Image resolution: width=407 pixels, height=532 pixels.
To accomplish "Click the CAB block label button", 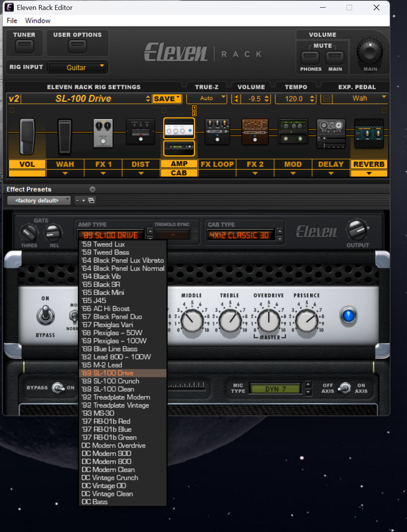I will click(x=179, y=173).
